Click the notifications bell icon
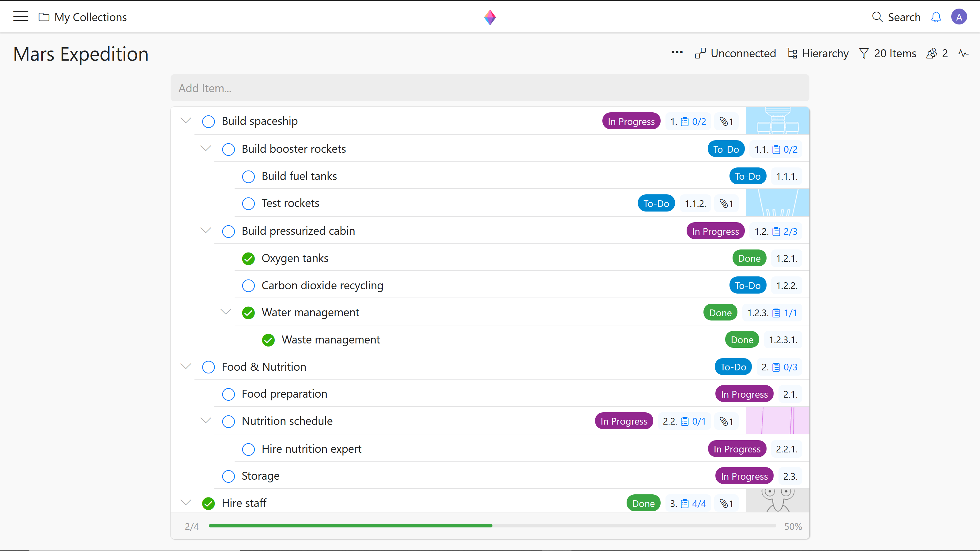This screenshot has width=980, height=551. click(x=936, y=17)
